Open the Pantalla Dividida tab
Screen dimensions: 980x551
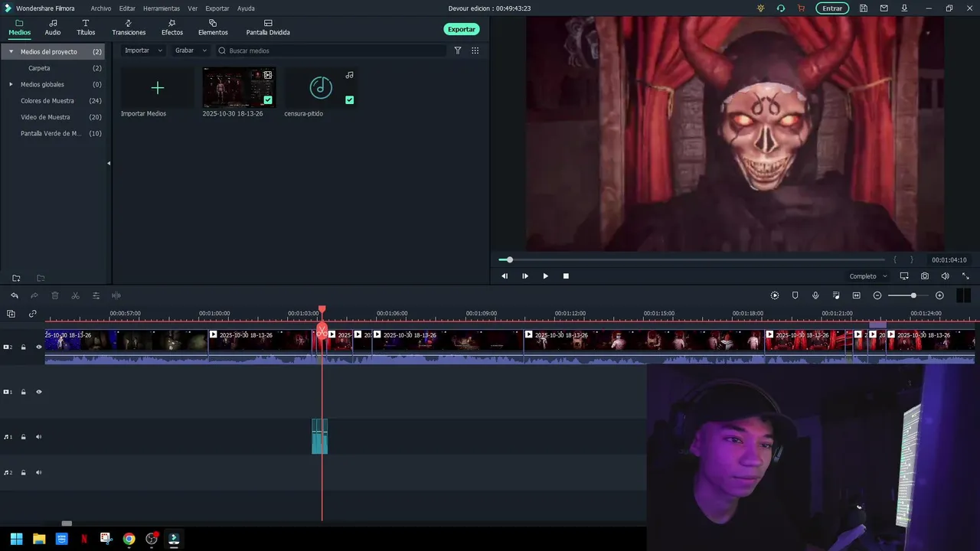[x=268, y=28]
